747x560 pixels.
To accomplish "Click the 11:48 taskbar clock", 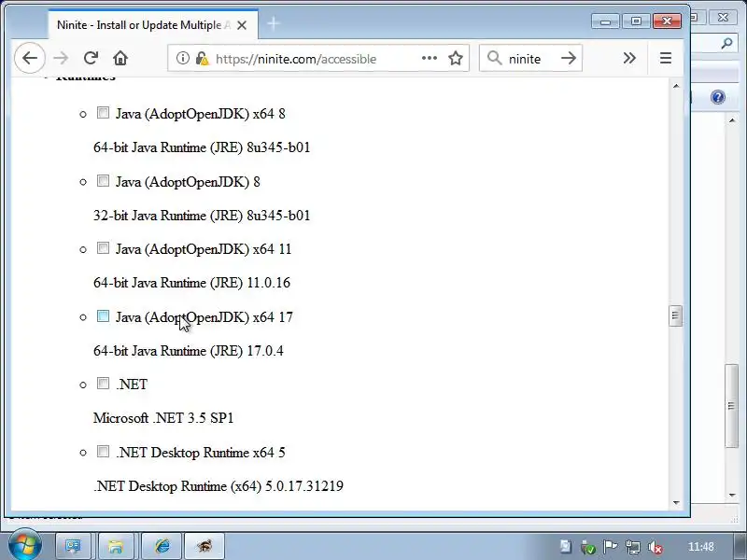I will 701,547.
